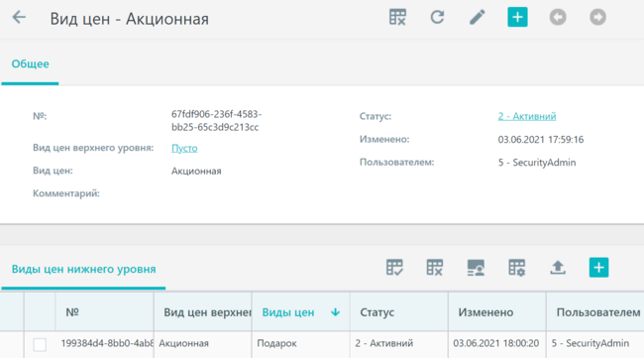644x358 pixels.
Task: Sort by the Пользователем column header
Action: 598,312
